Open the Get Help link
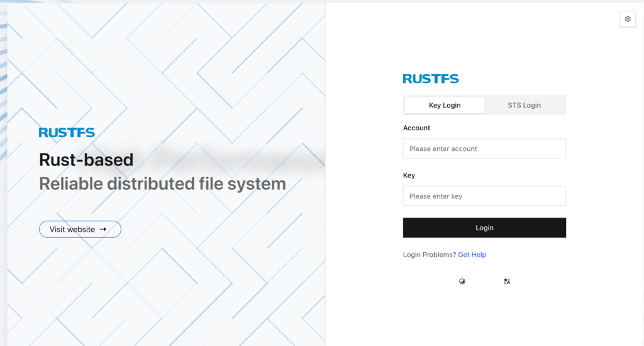 coord(472,255)
